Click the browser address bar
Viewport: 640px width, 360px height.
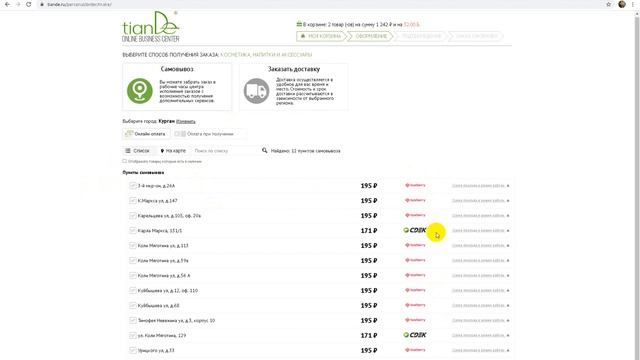point(318,4)
